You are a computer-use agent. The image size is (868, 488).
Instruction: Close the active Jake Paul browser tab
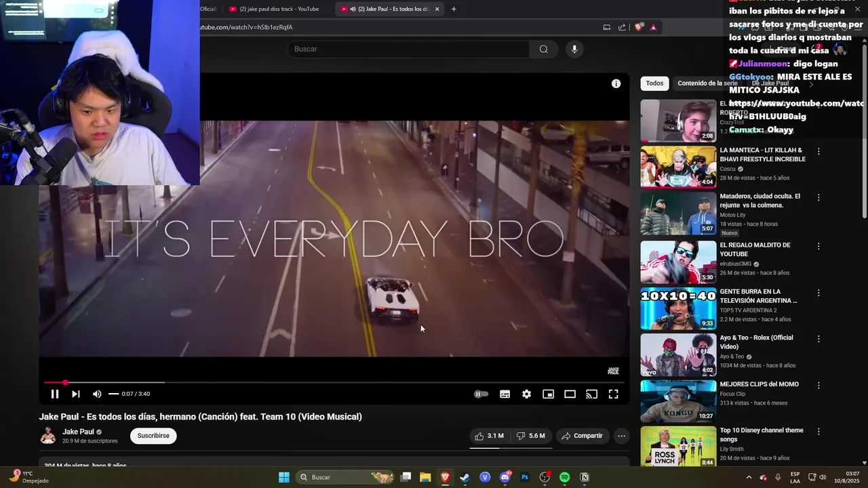(437, 9)
